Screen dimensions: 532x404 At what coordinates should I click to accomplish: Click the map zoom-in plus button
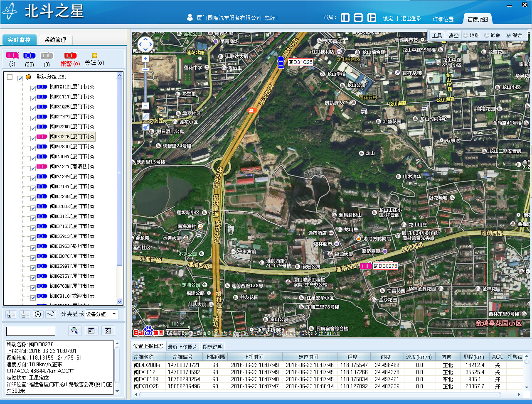(145, 59)
